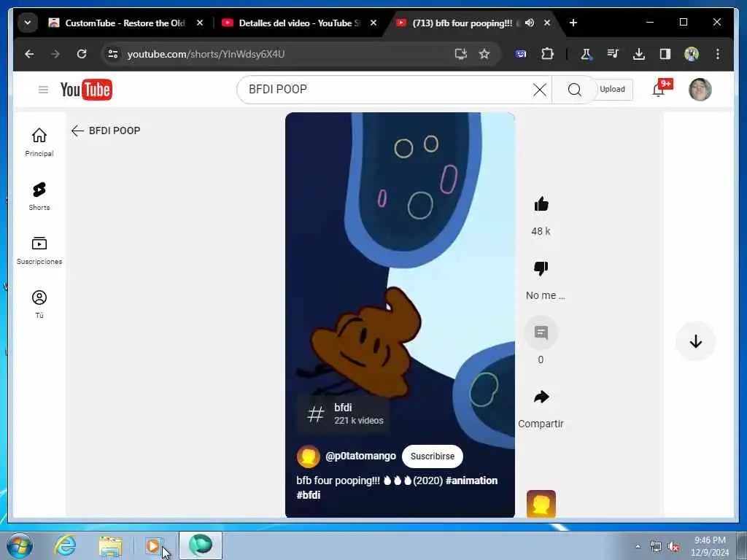The image size is (747, 560).
Task: Dislike the short with thumbs down
Action: [541, 268]
